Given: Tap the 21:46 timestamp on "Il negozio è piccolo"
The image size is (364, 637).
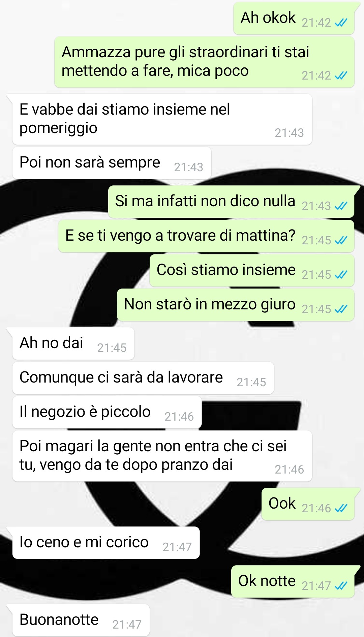Looking at the screenshot, I should click(179, 417).
